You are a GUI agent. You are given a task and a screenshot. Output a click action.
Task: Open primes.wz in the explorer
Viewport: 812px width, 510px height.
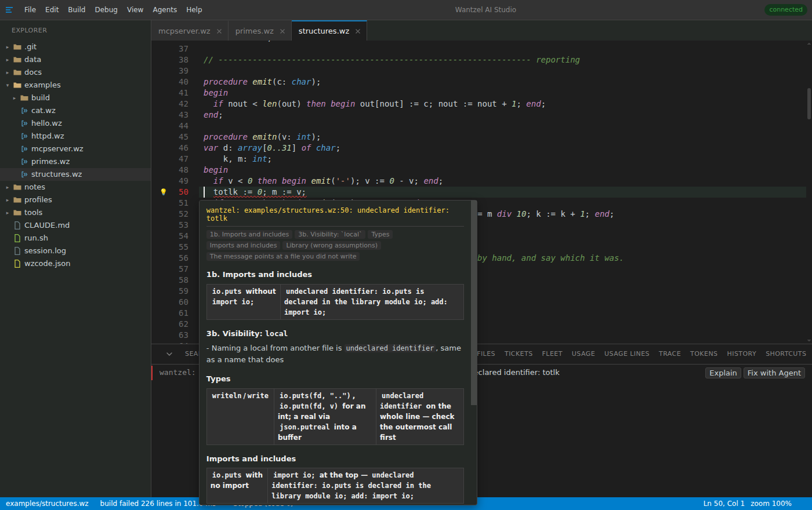pos(75,162)
